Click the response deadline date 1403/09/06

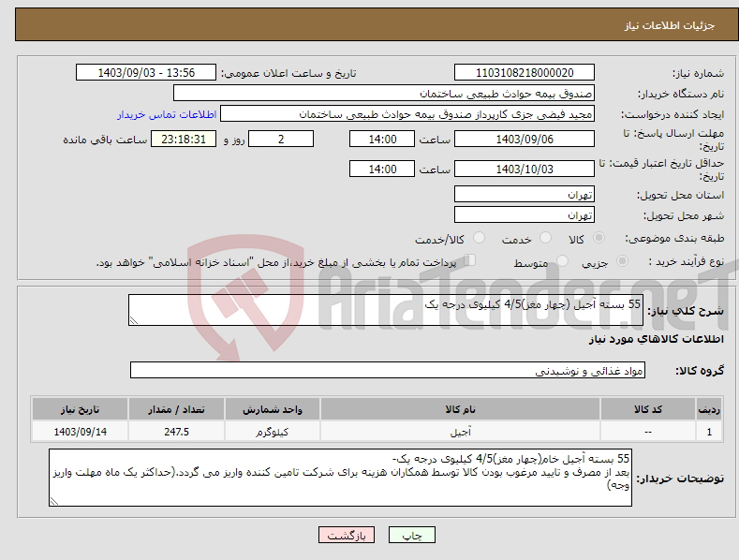(525, 139)
